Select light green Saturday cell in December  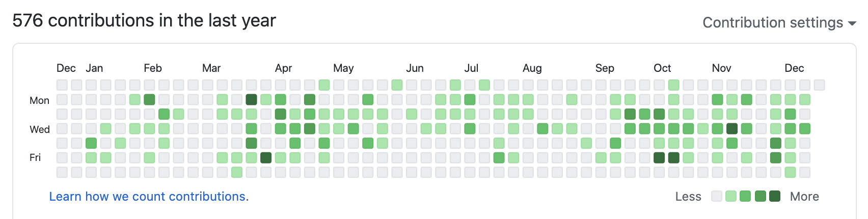790,172
